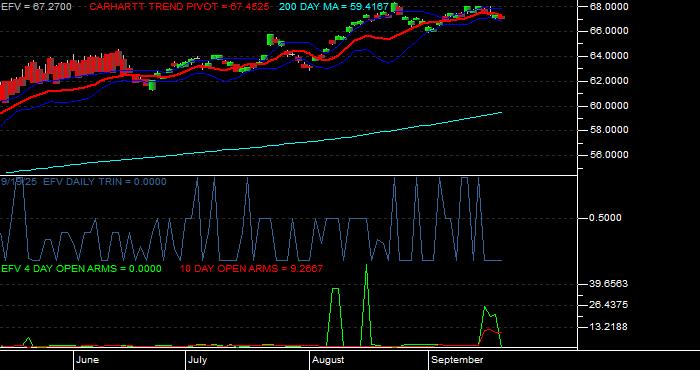Select the July month marker
The height and width of the screenshot is (370, 700).
(x=197, y=360)
